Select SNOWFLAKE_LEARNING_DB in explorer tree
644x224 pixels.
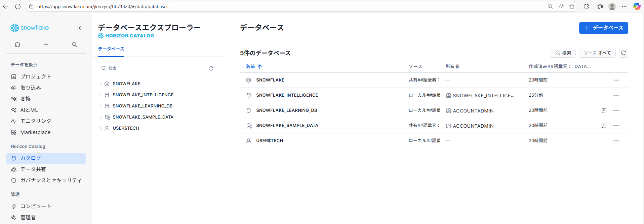coord(143,106)
